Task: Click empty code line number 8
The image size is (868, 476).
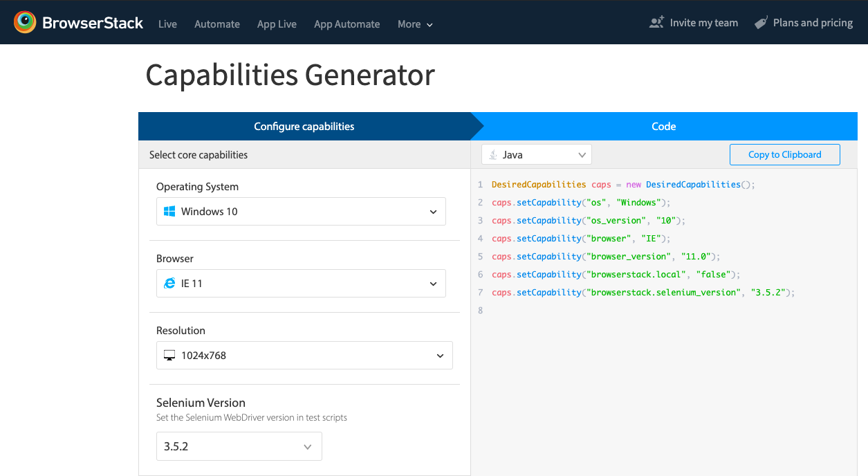Action: pos(480,311)
